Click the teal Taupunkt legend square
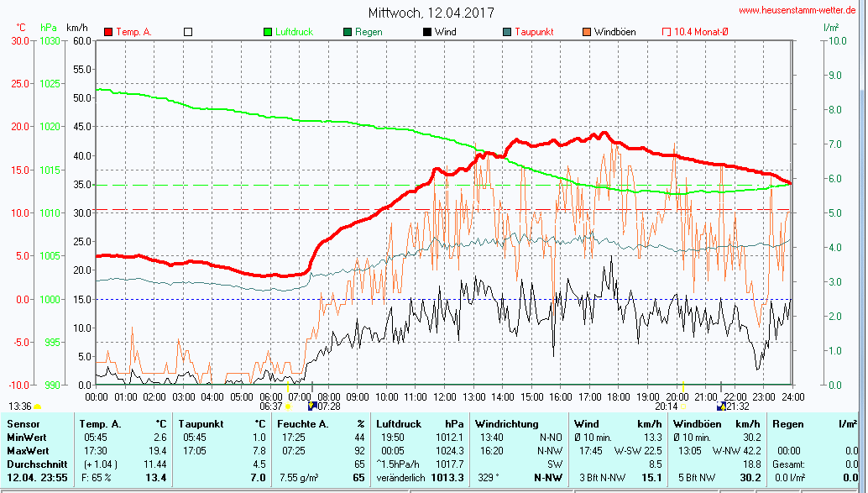The width and height of the screenshot is (868, 493). (507, 32)
